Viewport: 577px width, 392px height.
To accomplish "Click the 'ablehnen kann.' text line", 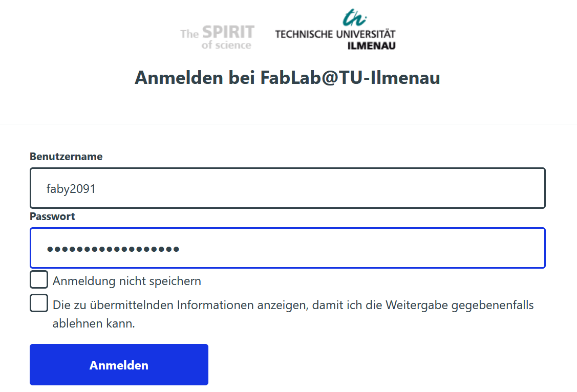I will click(94, 324).
